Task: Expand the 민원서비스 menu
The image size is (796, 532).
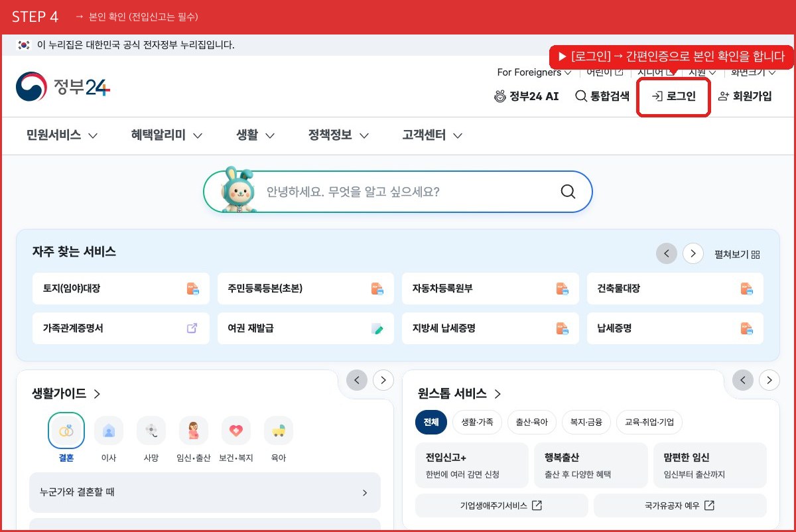Action: point(62,135)
